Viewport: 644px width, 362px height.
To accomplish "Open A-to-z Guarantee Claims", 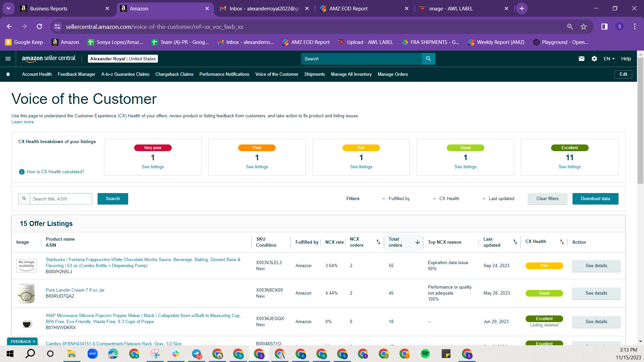I will tap(125, 74).
